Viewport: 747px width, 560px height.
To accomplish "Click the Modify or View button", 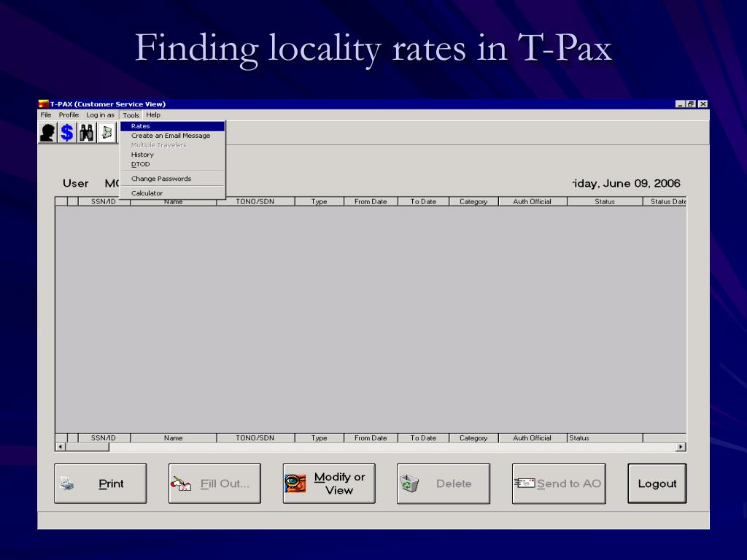I will [x=329, y=483].
